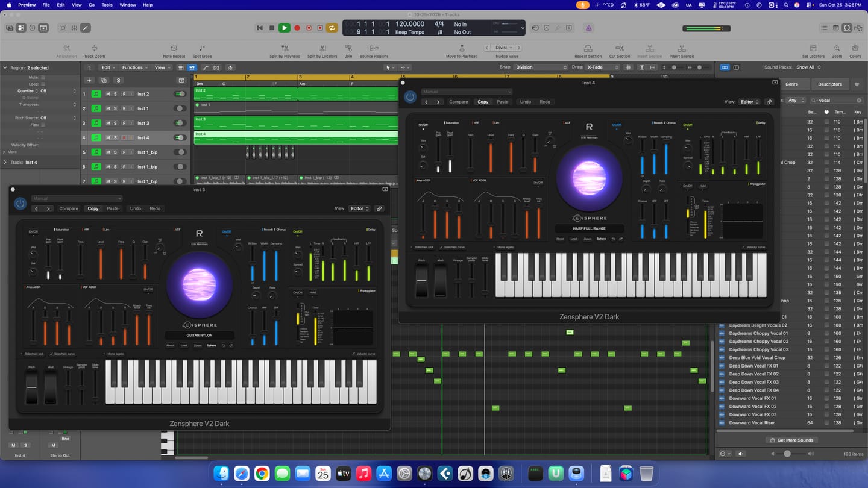Open View Editor dropdown in Inst 4 plugin

pyautogui.click(x=749, y=102)
